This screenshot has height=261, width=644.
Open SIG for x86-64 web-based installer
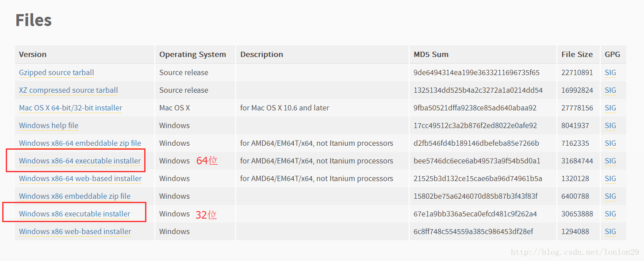(x=610, y=178)
